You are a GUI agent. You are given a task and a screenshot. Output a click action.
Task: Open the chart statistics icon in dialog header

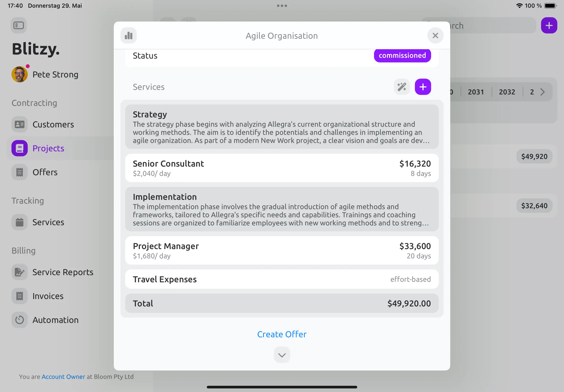click(128, 36)
